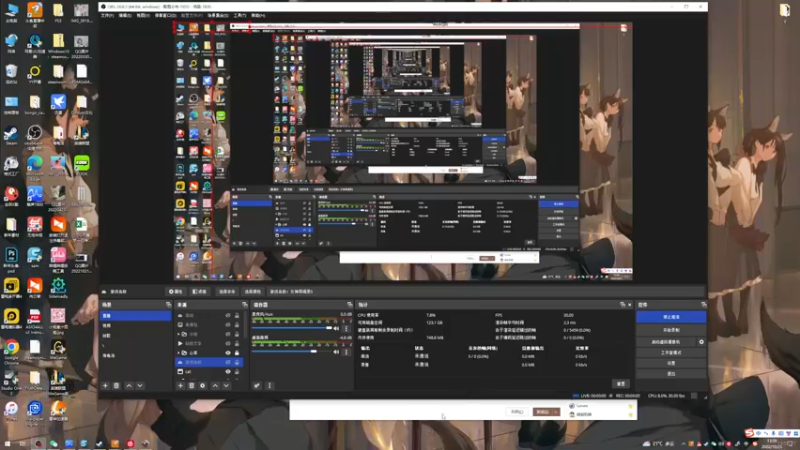Viewport: 800px width, 450px height.
Task: Open the Recycle Bin on the desktop
Action: (11, 73)
